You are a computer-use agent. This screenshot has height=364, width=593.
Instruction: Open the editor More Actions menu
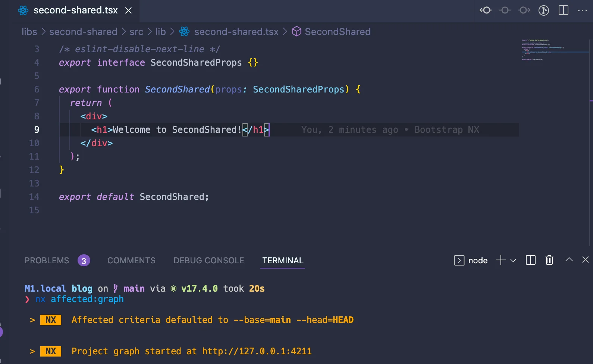click(582, 10)
